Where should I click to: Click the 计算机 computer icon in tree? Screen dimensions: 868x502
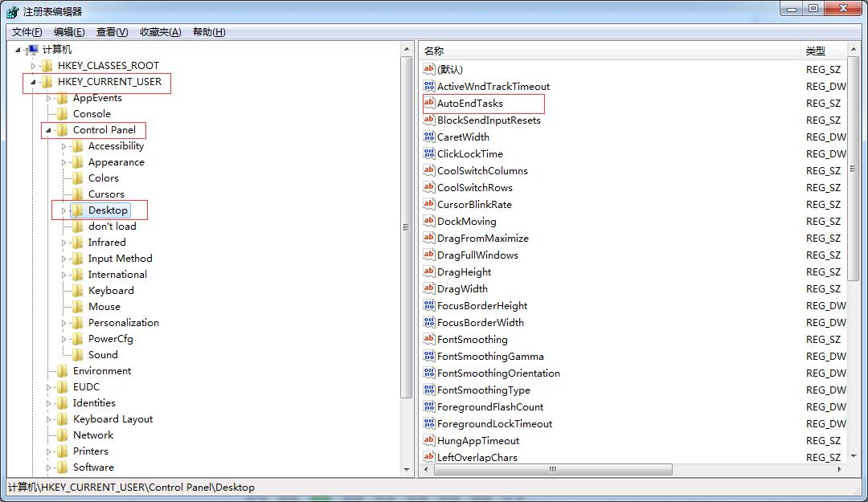[33, 50]
